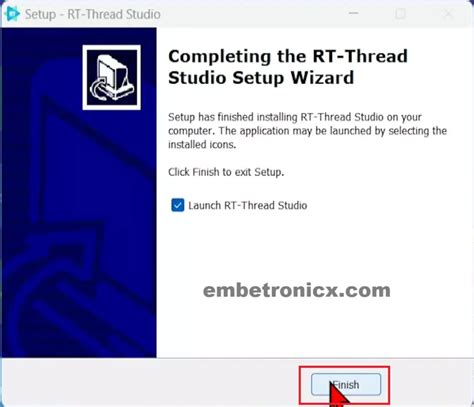
Task: Click the embetronicx.com watermark text
Action: click(297, 290)
